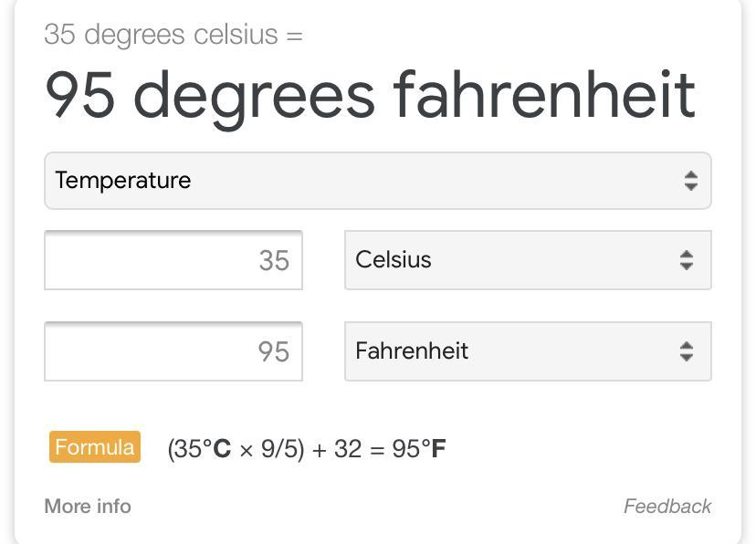Viewport: 756px width, 544px height.
Task: Click the word Temperature in the selector
Action: [x=122, y=181]
